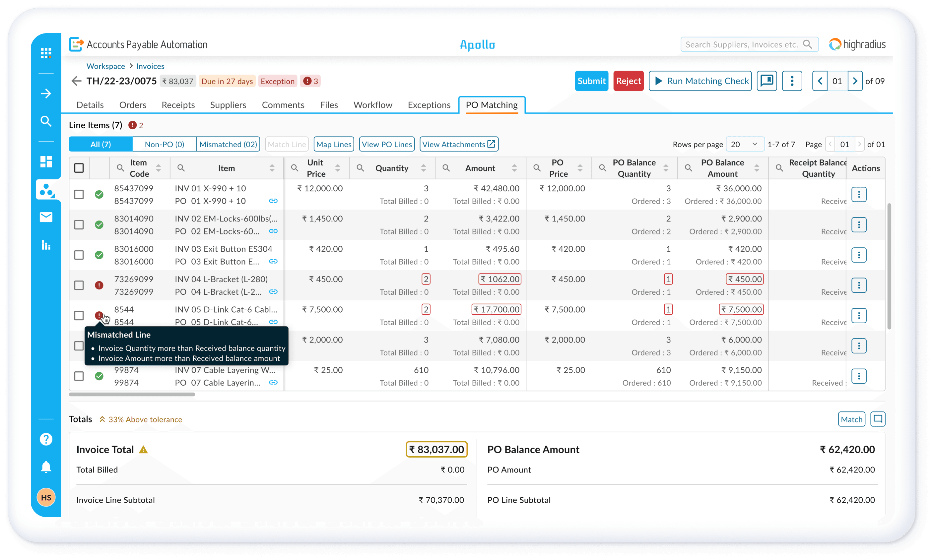Viewport: 933px width, 560px height.
Task: Open the Totals comment box icon
Action: (878, 419)
